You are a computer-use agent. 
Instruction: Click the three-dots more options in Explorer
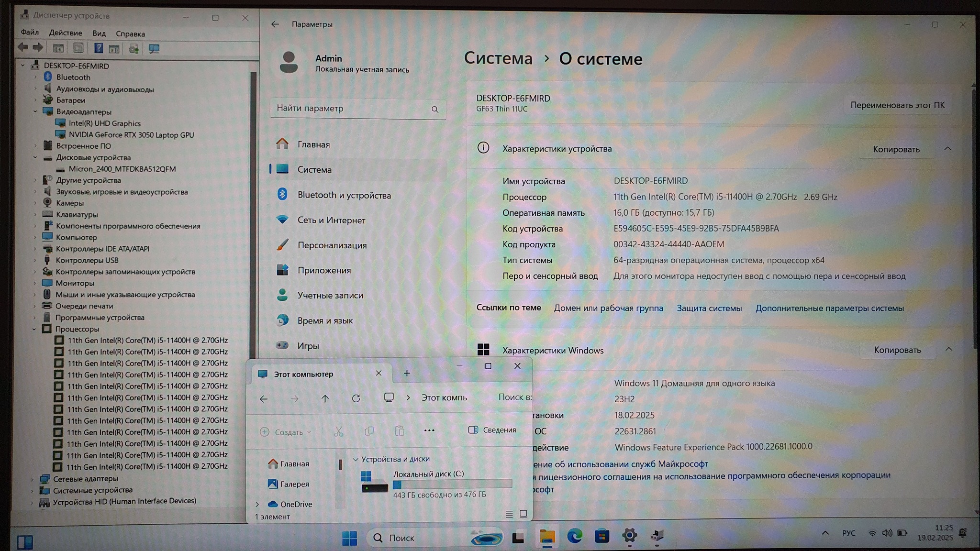click(429, 430)
